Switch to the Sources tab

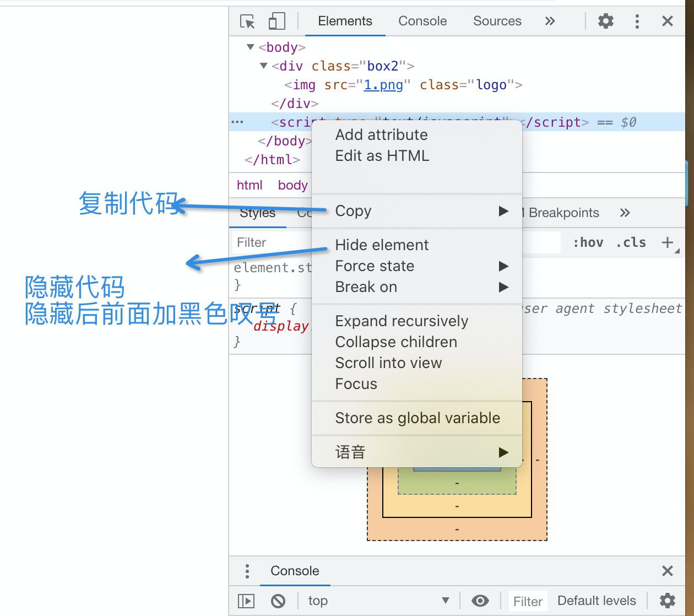[497, 21]
